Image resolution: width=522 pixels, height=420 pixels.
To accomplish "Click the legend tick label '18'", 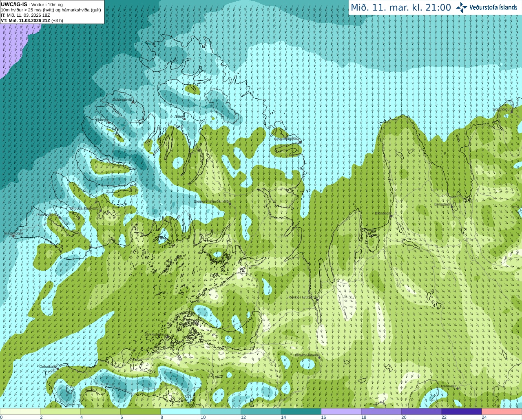I will pyautogui.click(x=363, y=417).
